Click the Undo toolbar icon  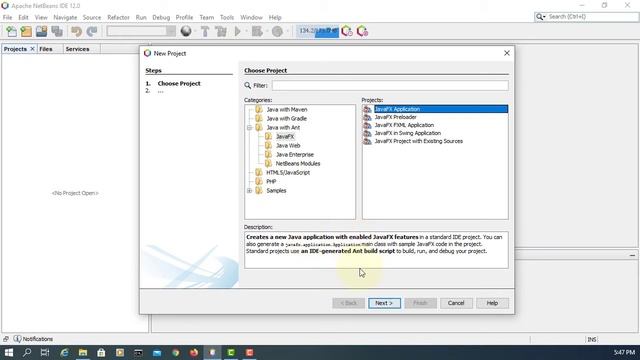point(76,31)
